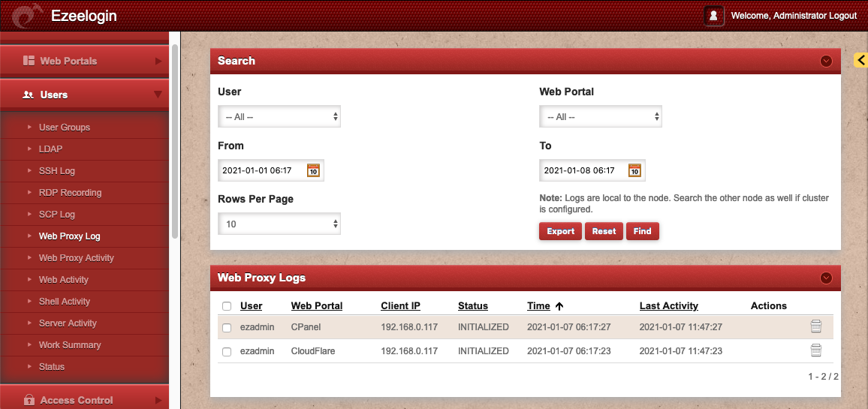
Task: Open Web Proxy Log in sidebar
Action: click(x=69, y=236)
